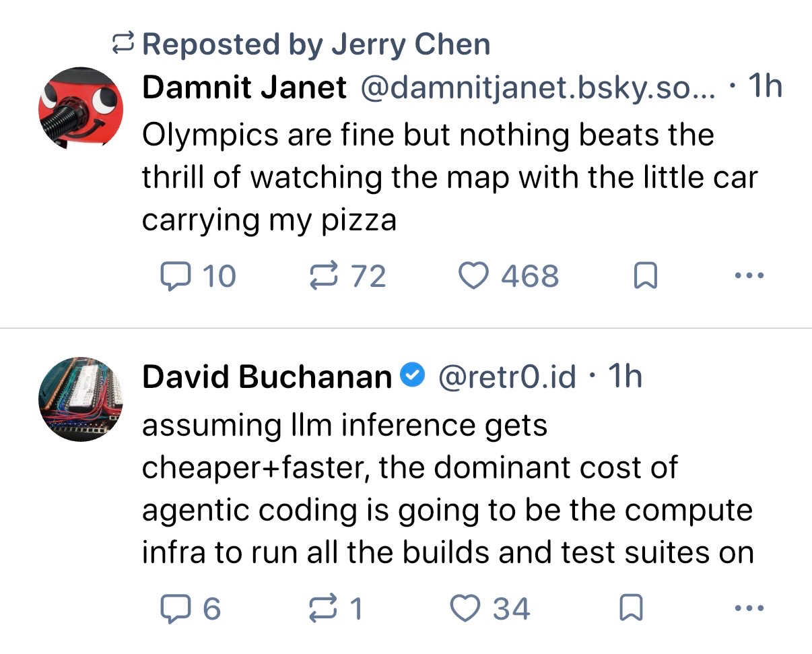
Task: Open more options on Damnit Janet's post
Action: [x=749, y=276]
